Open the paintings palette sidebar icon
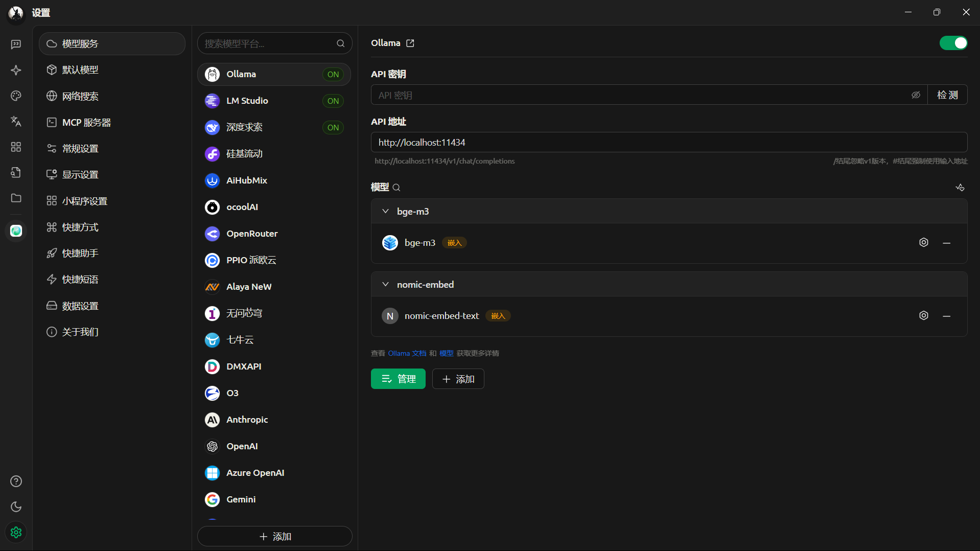 point(16,96)
